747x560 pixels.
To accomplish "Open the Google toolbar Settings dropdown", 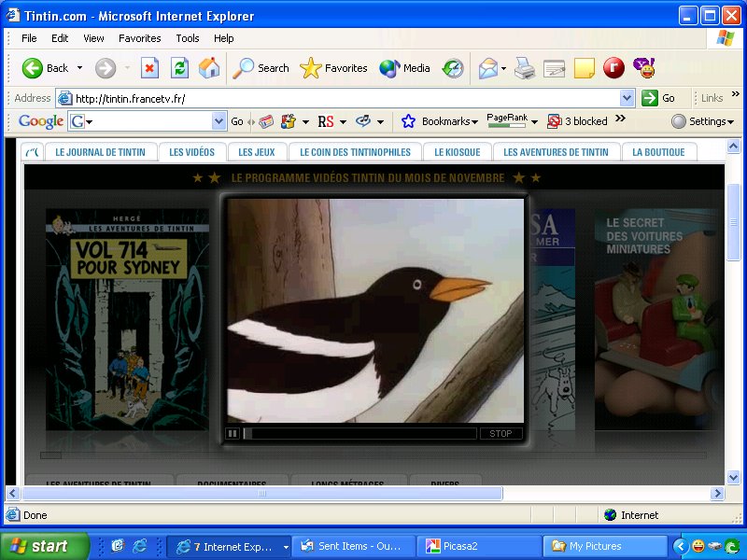I will pos(702,121).
